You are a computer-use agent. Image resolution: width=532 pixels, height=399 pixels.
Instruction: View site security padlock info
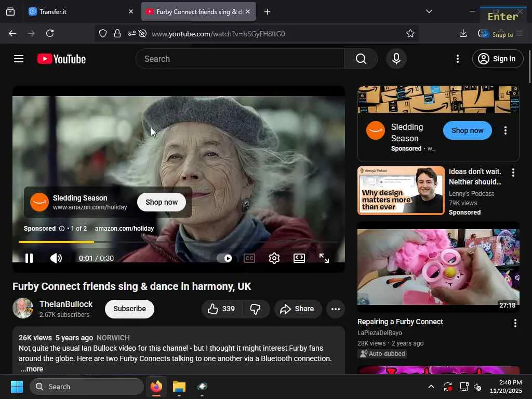(x=117, y=33)
